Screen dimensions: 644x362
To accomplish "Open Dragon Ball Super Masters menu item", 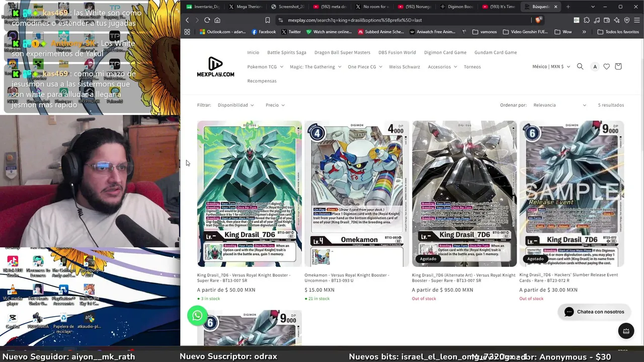I will pos(342,52).
